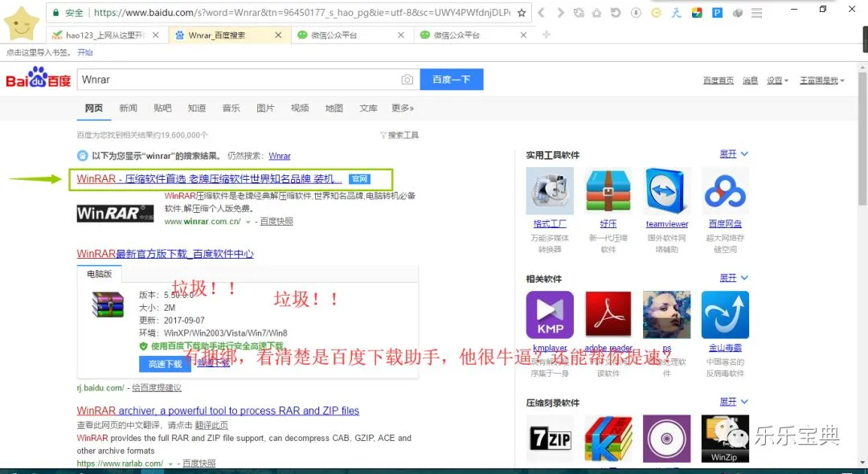868x474 pixels.
Task: Open WinRAR archiver rarlab result link
Action: click(218, 411)
